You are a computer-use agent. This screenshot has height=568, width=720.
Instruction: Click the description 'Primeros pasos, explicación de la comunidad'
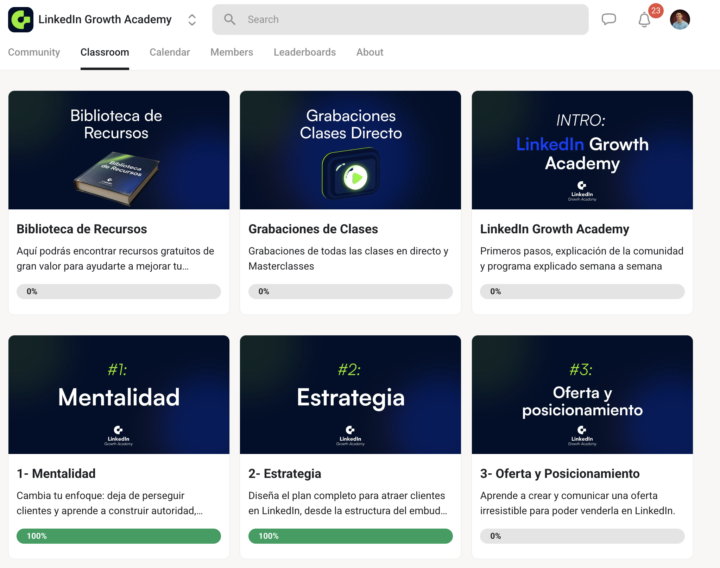pos(582,259)
